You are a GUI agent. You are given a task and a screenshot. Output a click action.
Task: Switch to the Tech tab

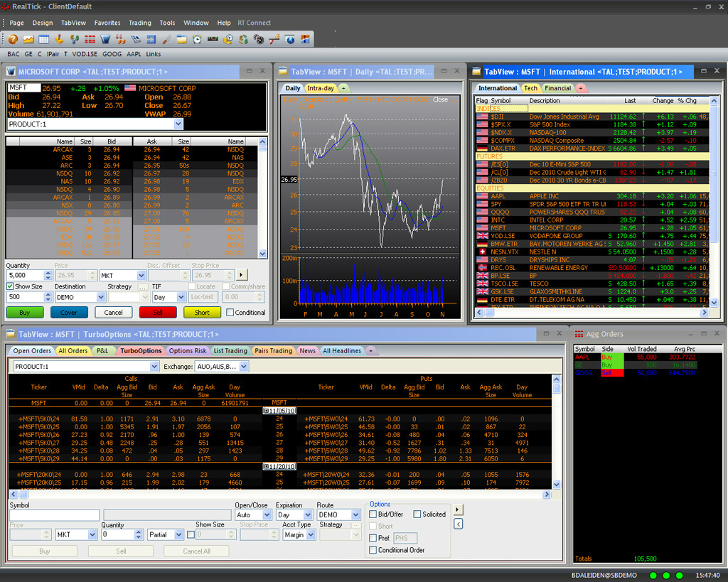530,88
